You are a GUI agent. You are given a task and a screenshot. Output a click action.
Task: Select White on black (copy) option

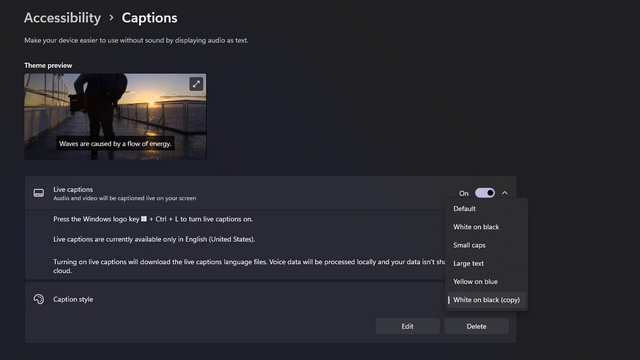(x=487, y=300)
